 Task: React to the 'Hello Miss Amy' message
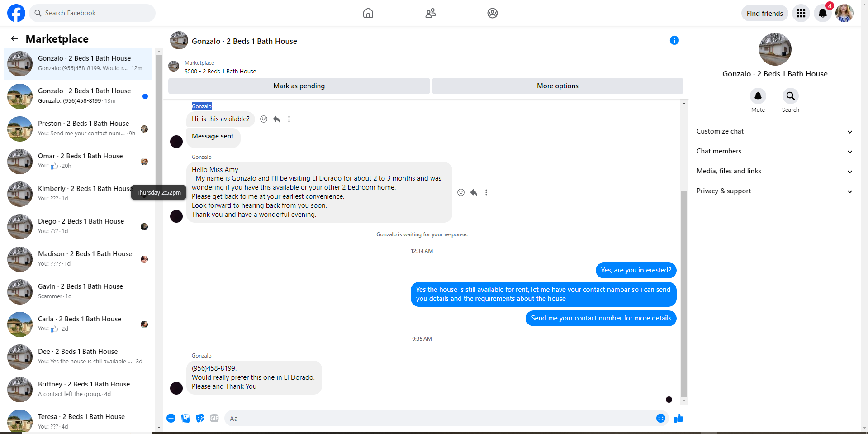[461, 192]
